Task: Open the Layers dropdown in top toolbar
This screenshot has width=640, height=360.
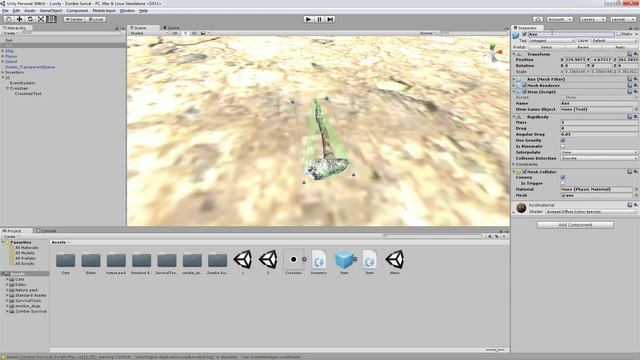Action: 592,19
